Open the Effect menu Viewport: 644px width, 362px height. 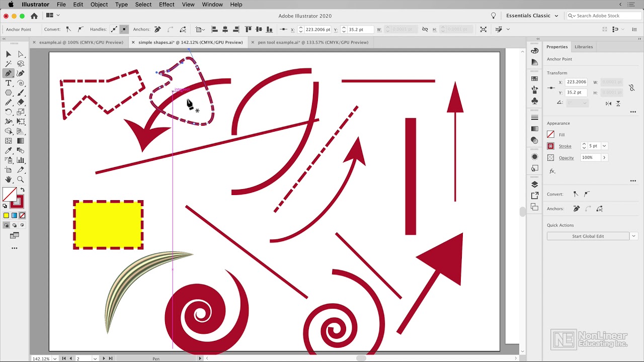(167, 5)
